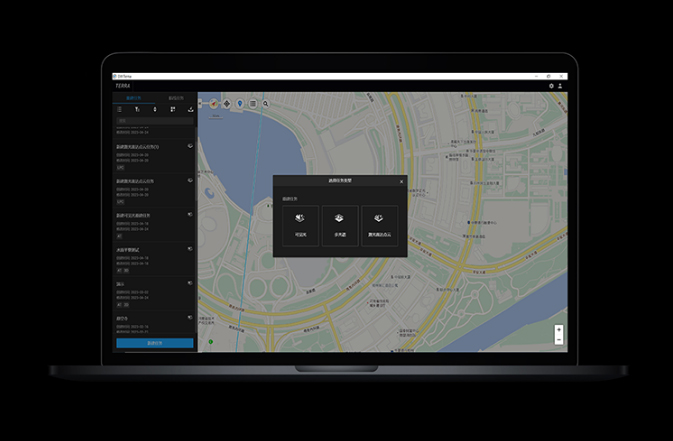Switch to the second tasks tab

point(175,98)
